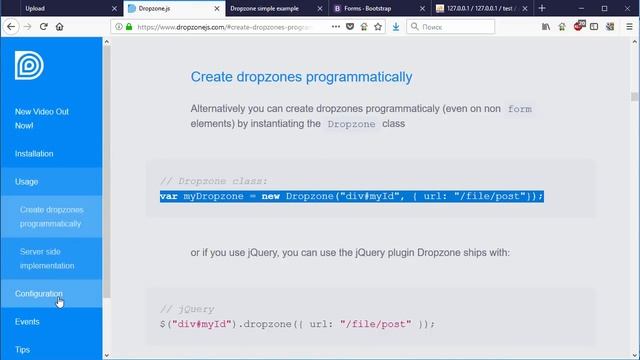Open the Configuration section
Viewport: 640px width, 360px height.
(39, 293)
